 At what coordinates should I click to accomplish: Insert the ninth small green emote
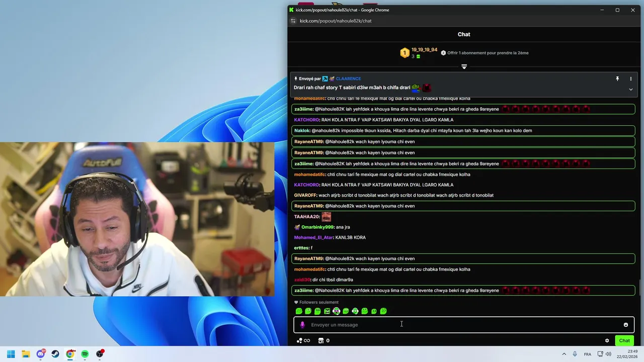374,311
